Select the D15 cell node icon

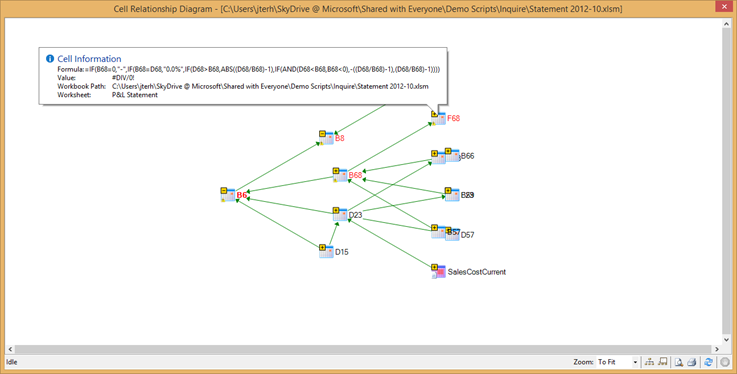(326, 251)
